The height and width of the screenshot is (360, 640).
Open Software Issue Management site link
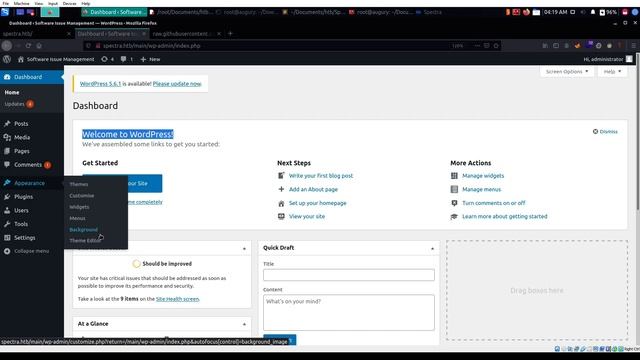coord(56,59)
